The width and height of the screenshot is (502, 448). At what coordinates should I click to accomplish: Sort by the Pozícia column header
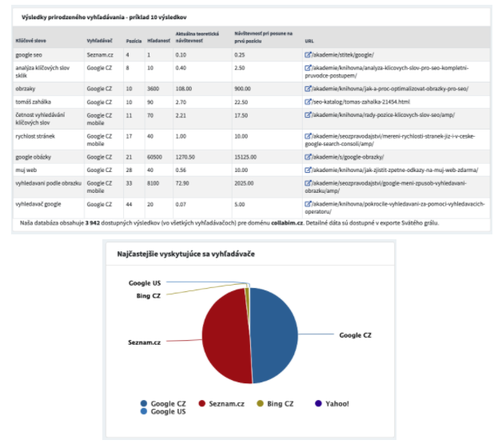pyautogui.click(x=133, y=41)
